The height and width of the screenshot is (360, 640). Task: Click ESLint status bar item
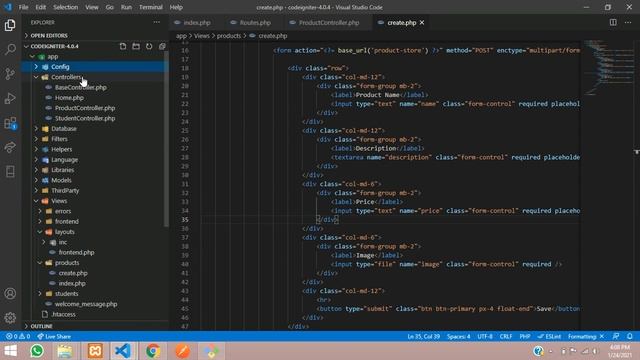point(549,336)
